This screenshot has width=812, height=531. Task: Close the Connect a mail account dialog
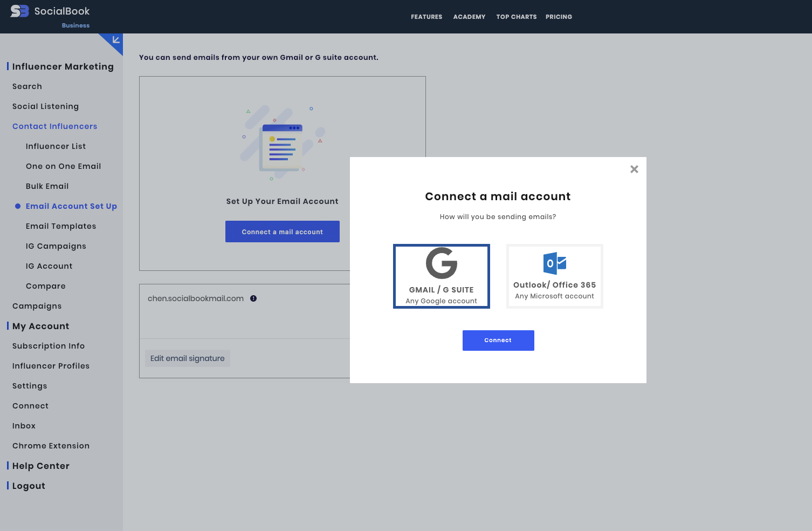tap(634, 169)
